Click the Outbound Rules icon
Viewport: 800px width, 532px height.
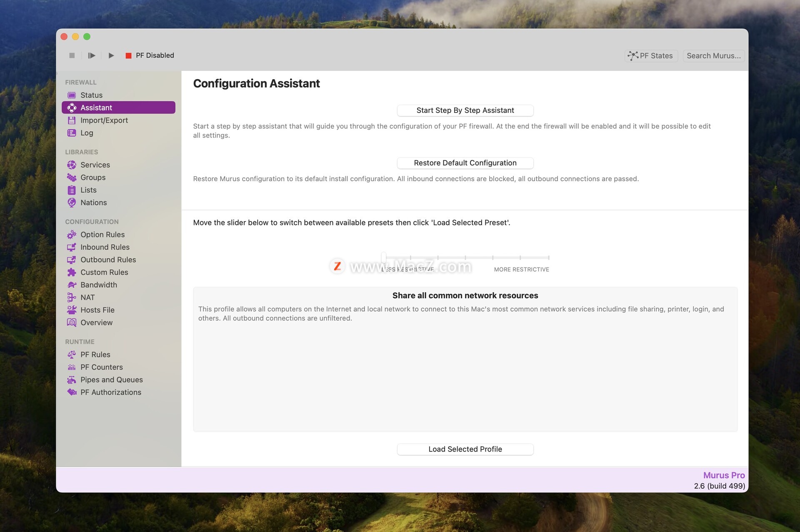pos(72,260)
